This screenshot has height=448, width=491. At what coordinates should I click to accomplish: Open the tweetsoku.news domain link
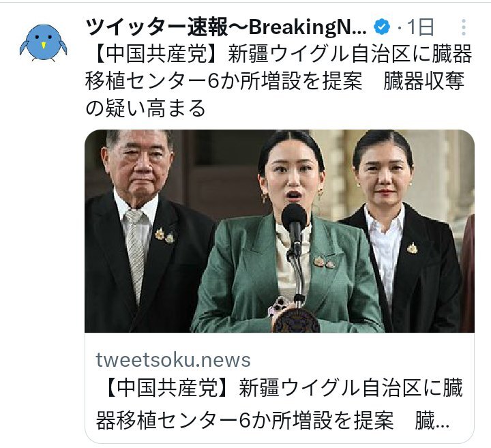[173, 360]
